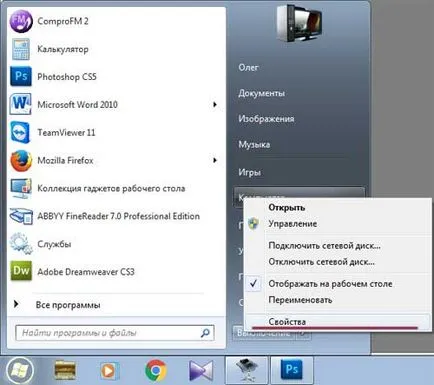Click the ComproFM 2 label text
The width and height of the screenshot is (434, 385).
click(x=63, y=21)
